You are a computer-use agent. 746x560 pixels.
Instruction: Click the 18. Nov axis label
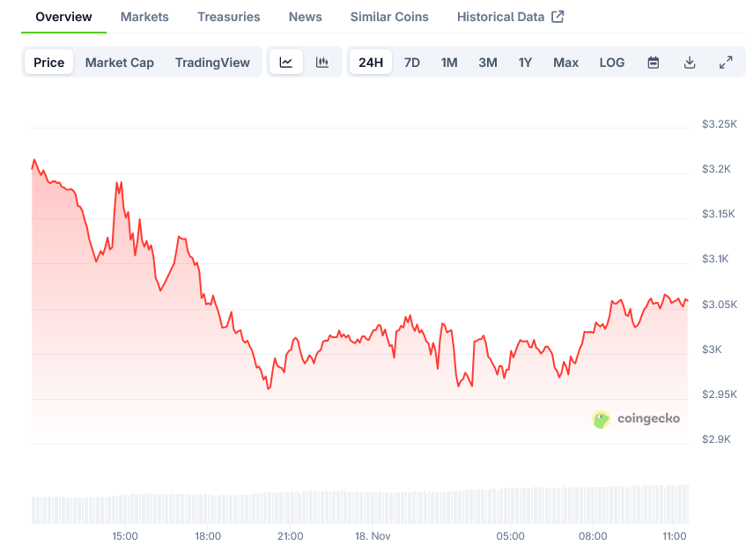pyautogui.click(x=373, y=535)
